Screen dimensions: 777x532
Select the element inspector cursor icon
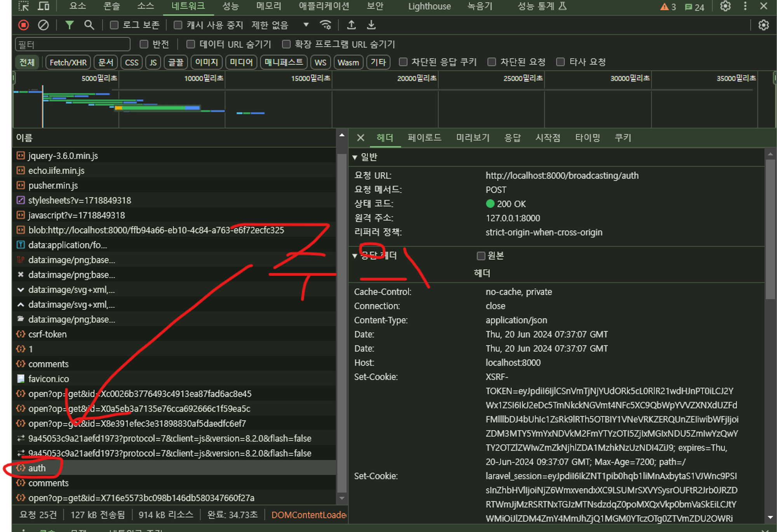24,6
